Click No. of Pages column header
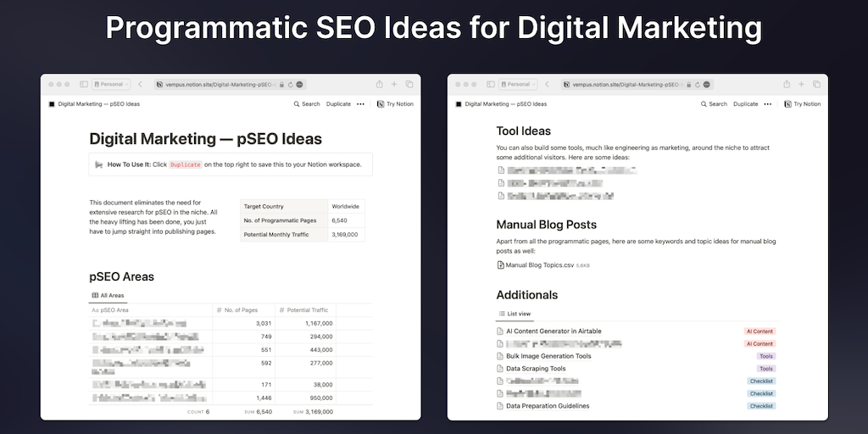868x434 pixels. click(x=241, y=310)
